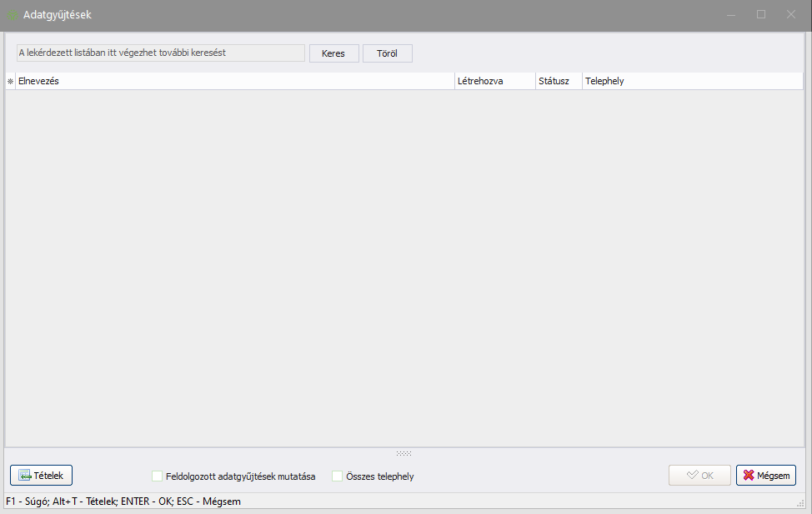Image resolution: width=812 pixels, height=514 pixels.
Task: Minimize the Adatgyűjtések window
Action: coord(731,15)
